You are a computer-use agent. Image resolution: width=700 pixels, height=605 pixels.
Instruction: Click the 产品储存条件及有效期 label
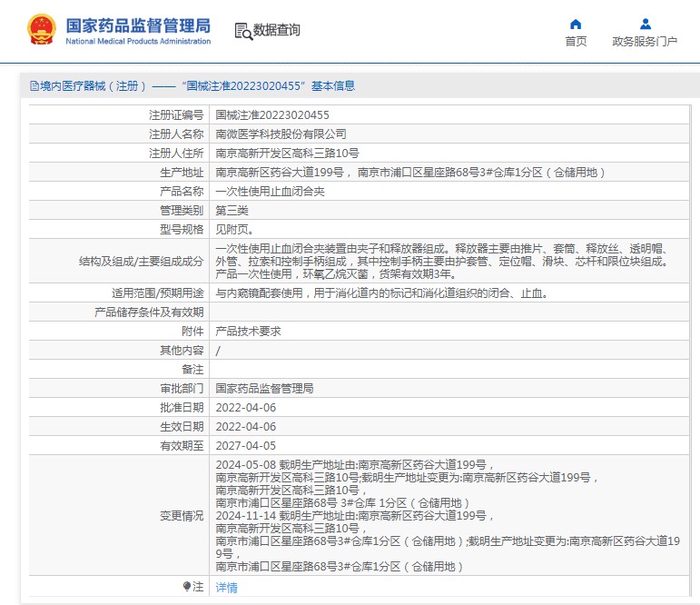pyautogui.click(x=149, y=312)
